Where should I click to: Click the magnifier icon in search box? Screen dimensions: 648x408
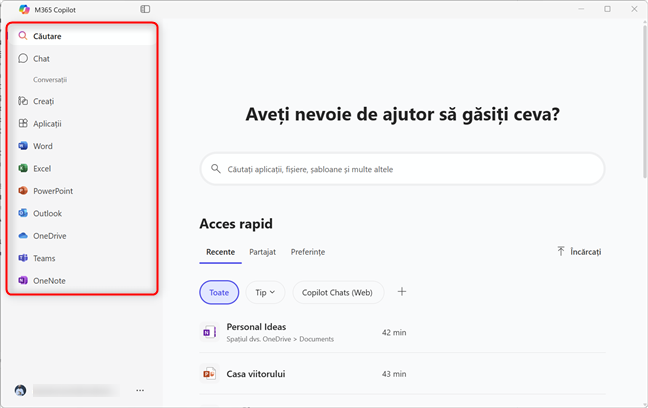[x=216, y=169]
